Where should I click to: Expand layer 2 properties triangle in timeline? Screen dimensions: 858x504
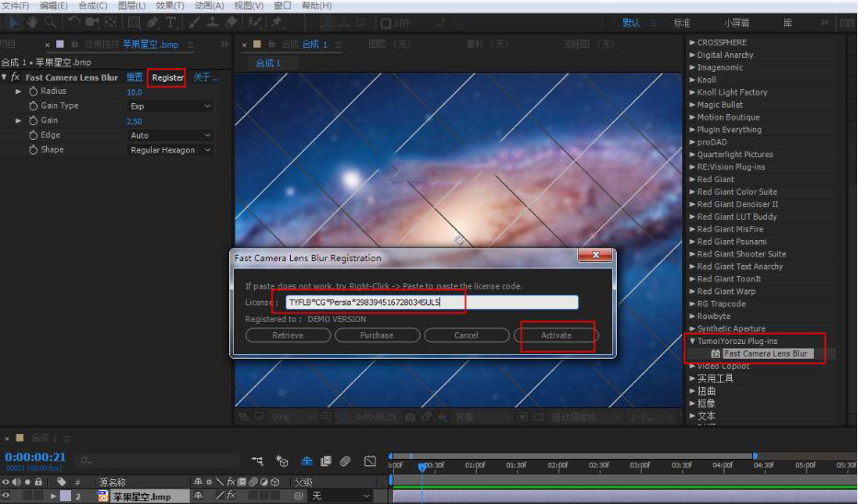(53, 496)
